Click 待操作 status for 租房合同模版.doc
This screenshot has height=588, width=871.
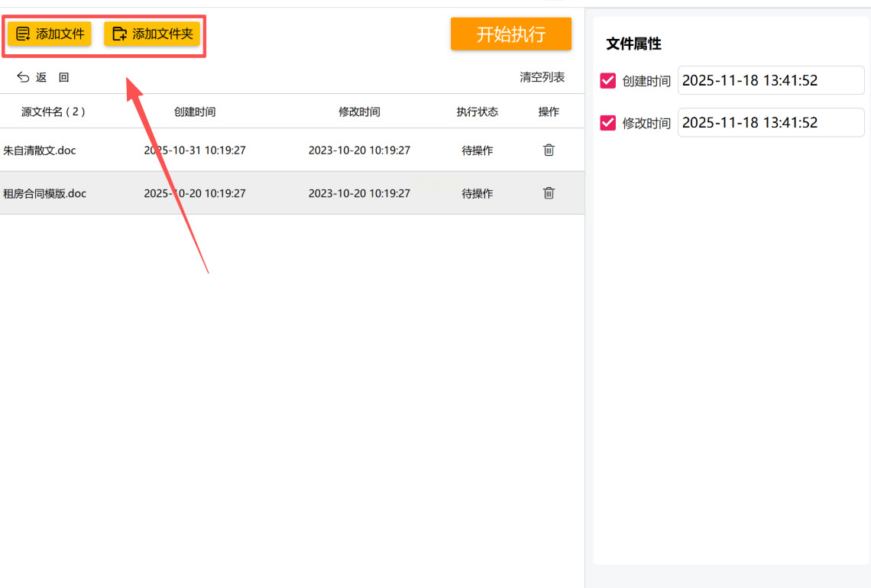coord(478,193)
